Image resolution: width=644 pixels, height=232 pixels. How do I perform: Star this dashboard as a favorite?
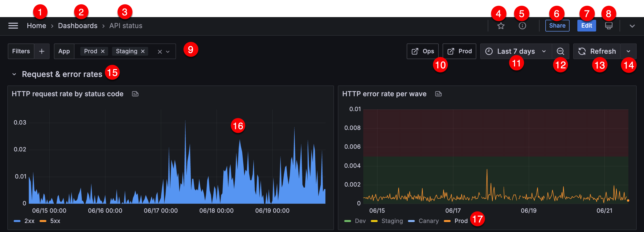click(x=501, y=25)
